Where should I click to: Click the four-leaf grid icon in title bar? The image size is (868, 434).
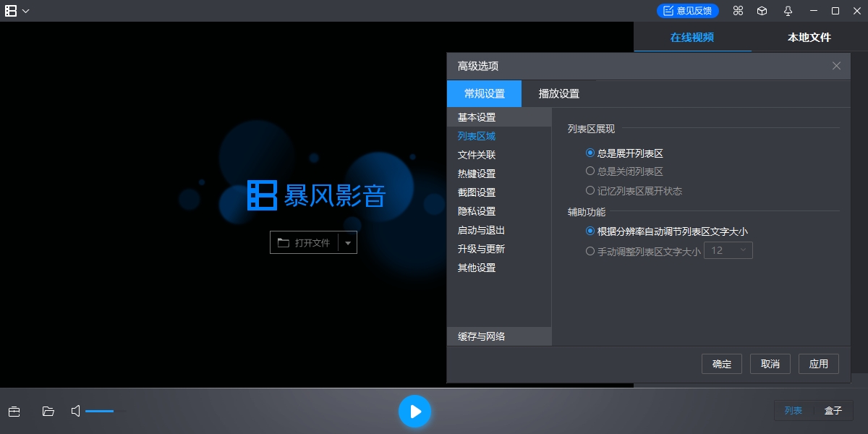point(738,11)
